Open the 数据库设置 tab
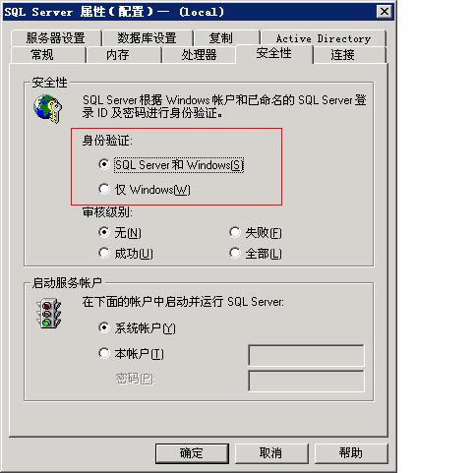The height and width of the screenshot is (473, 476). 148,38
